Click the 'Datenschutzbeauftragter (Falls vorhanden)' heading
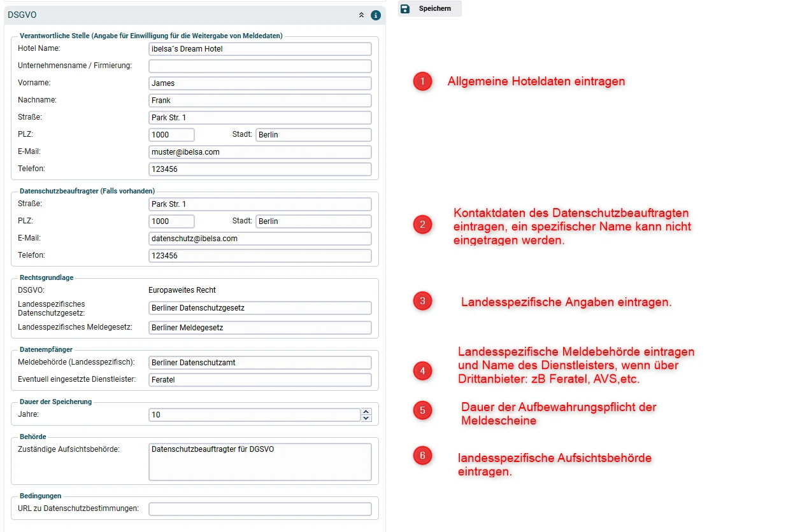The width and height of the screenshot is (786, 532). point(87,191)
